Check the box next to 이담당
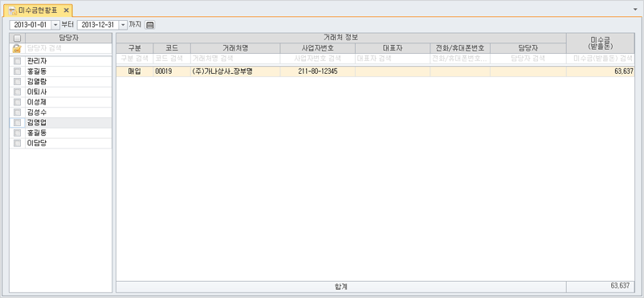The height and width of the screenshot is (298, 644). pyautogui.click(x=17, y=144)
